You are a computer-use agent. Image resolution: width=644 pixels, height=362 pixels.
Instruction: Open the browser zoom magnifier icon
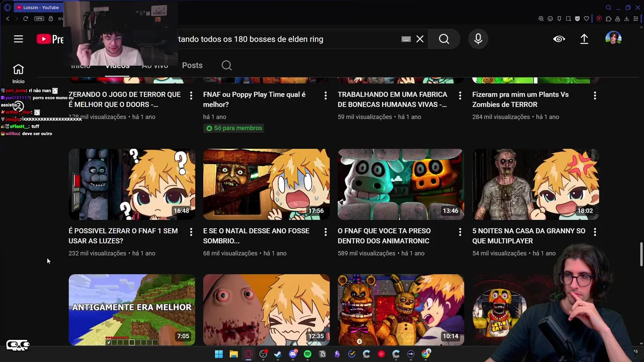click(x=541, y=19)
